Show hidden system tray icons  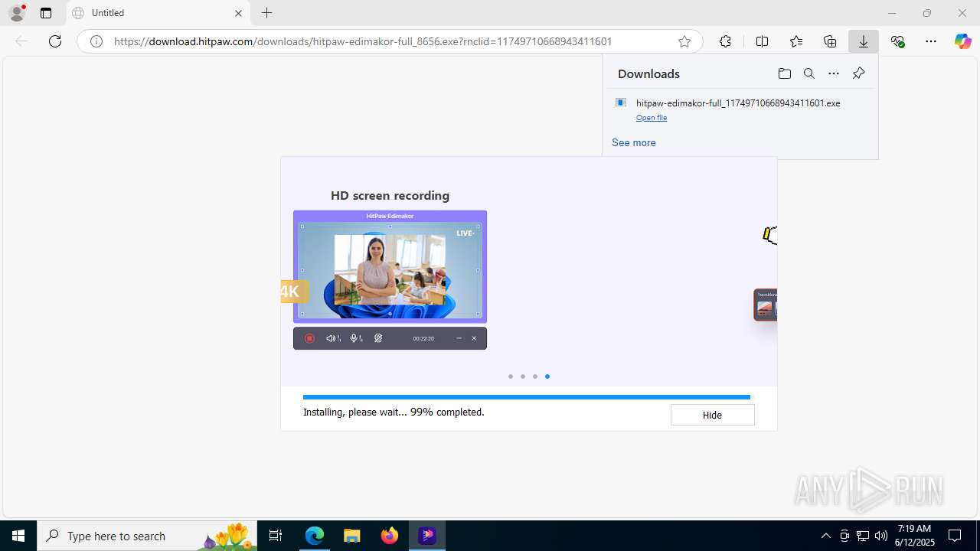(x=825, y=536)
